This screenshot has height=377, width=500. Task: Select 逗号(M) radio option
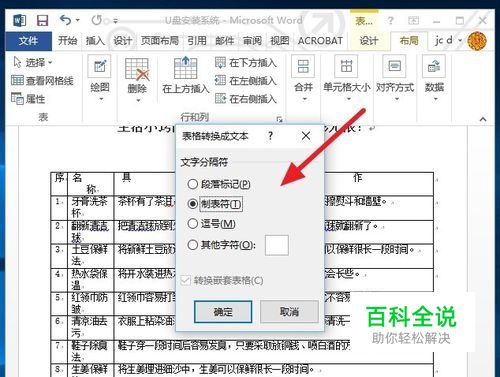[212, 224]
